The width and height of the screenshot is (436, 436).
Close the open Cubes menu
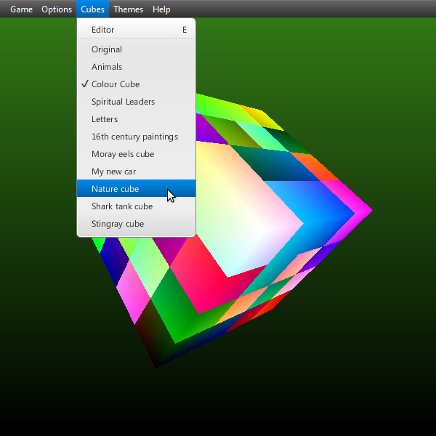(92, 9)
